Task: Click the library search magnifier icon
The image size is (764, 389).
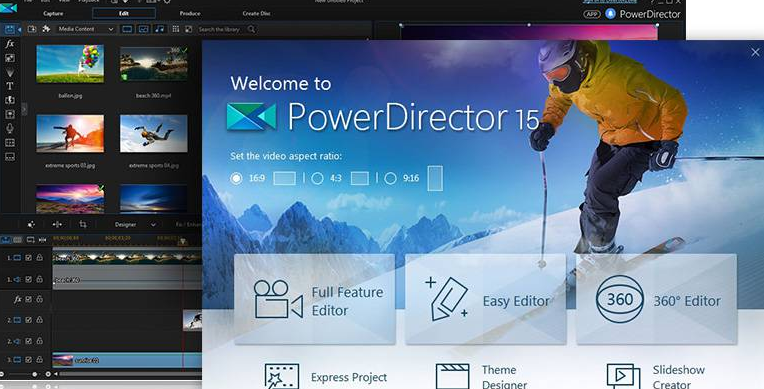Action: click(251, 29)
